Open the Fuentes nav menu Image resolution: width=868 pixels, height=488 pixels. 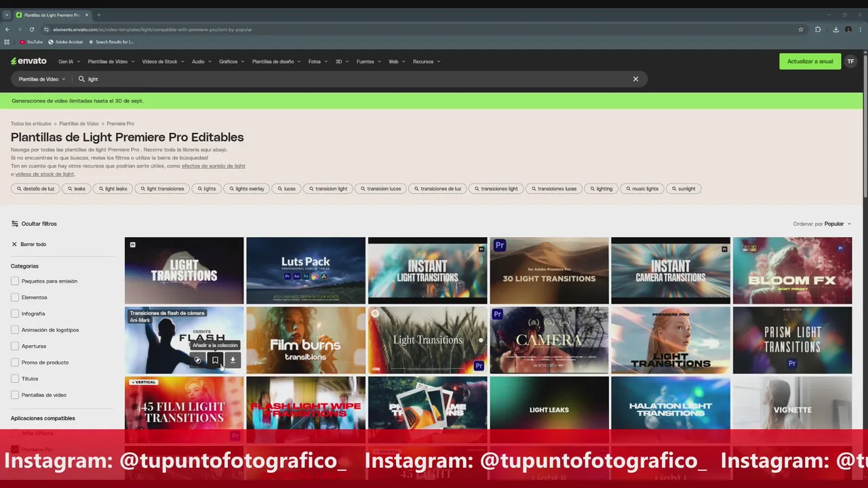tap(368, 62)
